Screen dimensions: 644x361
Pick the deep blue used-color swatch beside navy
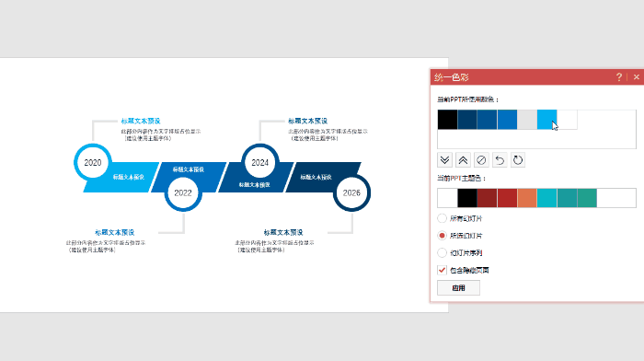point(487,120)
